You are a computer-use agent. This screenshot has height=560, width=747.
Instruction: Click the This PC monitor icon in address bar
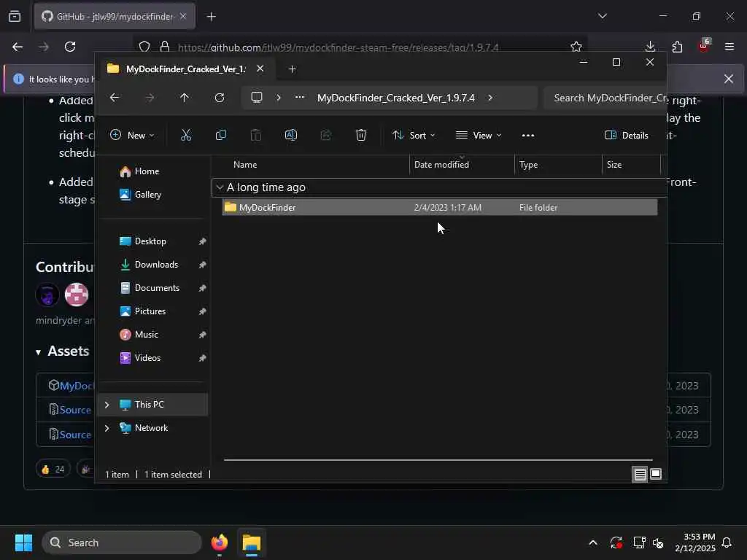pyautogui.click(x=257, y=98)
